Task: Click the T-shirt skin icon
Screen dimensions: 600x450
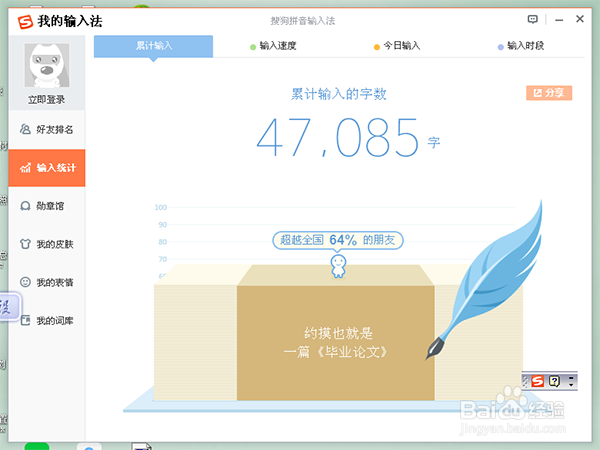Action: pos(25,244)
